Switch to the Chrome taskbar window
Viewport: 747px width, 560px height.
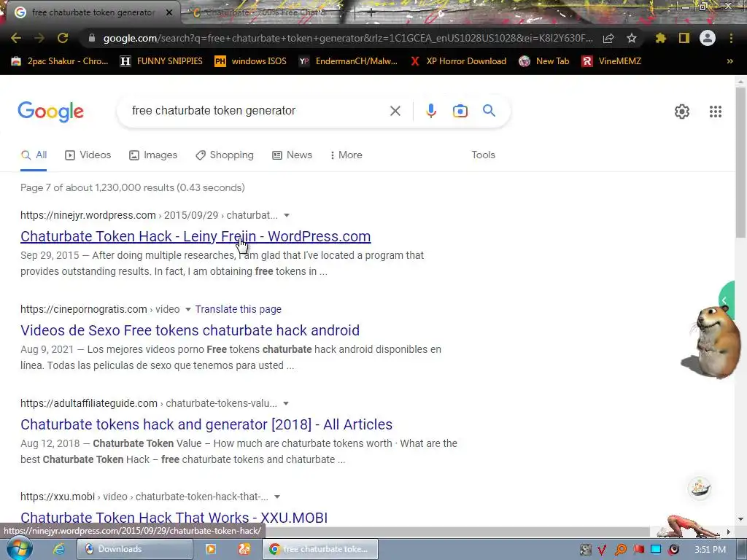click(320, 549)
